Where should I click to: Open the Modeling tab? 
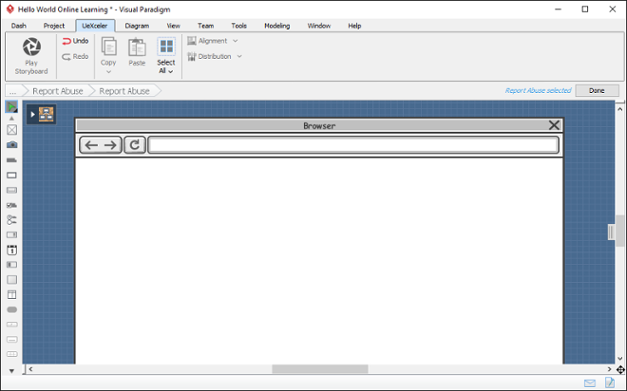pyautogui.click(x=277, y=26)
